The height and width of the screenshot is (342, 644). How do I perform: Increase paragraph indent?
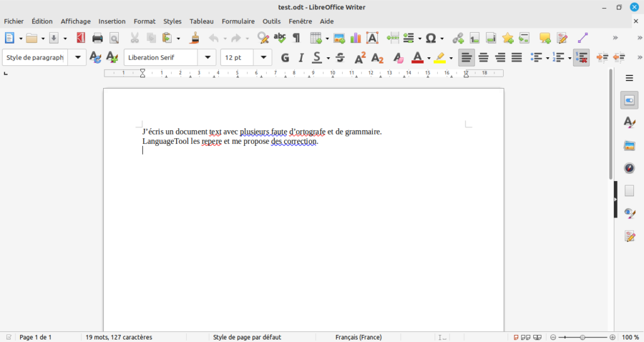click(x=602, y=57)
